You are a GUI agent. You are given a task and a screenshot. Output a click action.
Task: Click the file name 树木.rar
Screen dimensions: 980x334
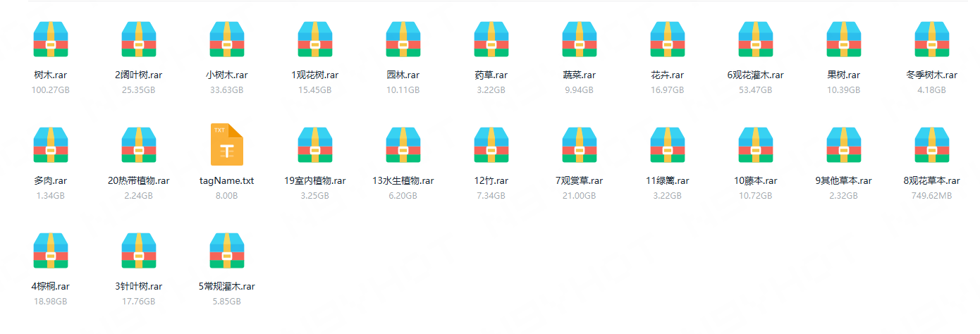51,75
